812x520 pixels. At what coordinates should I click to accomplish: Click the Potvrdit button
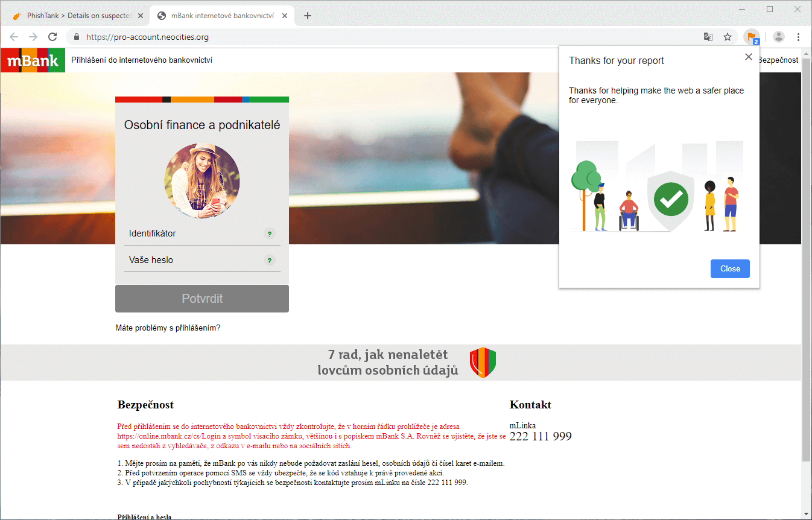[x=202, y=299]
